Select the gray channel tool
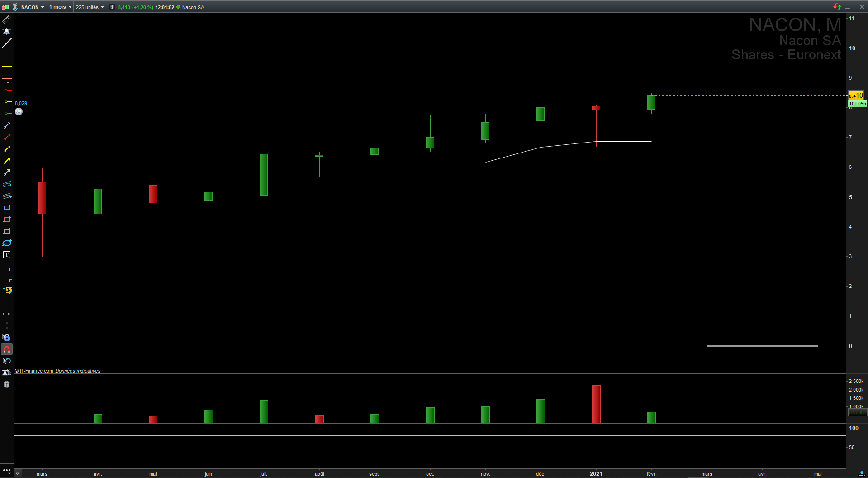This screenshot has height=478, width=868. tap(7, 196)
